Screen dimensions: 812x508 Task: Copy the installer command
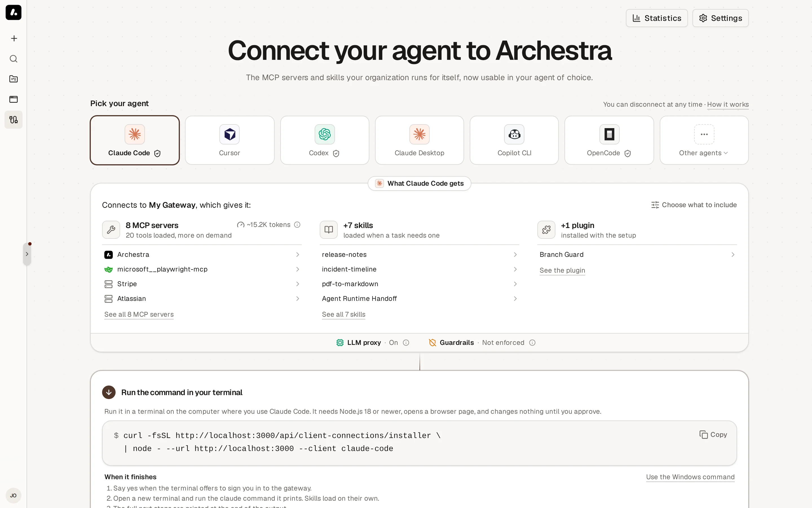point(713,435)
